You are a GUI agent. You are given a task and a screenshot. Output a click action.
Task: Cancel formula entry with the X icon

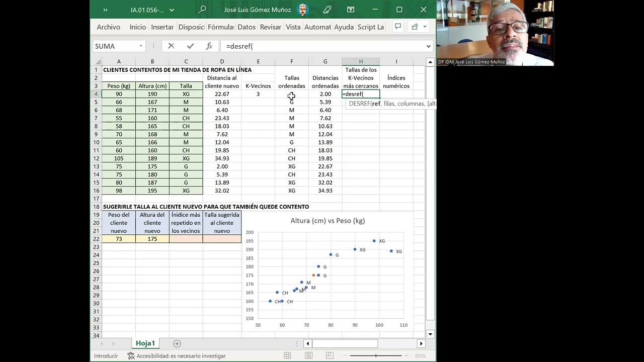coord(171,46)
